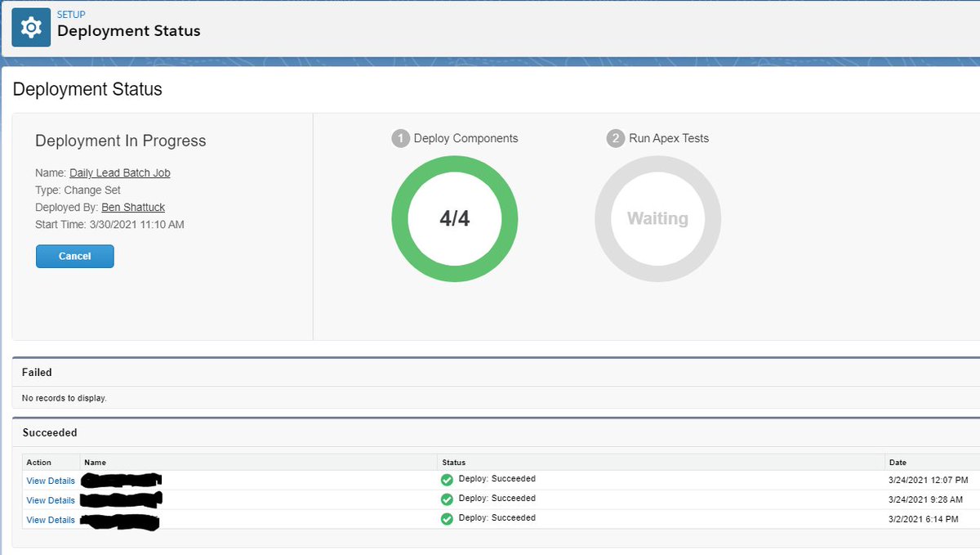Image resolution: width=980 pixels, height=555 pixels.
Task: Click Deploy: Succeeded status in 6:14 PM row
Action: (x=497, y=518)
